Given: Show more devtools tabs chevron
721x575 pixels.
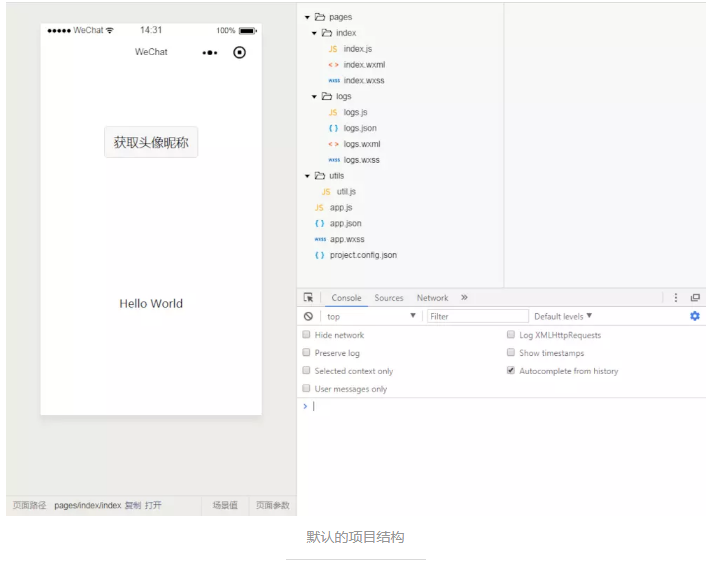Looking at the screenshot, I should 464,298.
